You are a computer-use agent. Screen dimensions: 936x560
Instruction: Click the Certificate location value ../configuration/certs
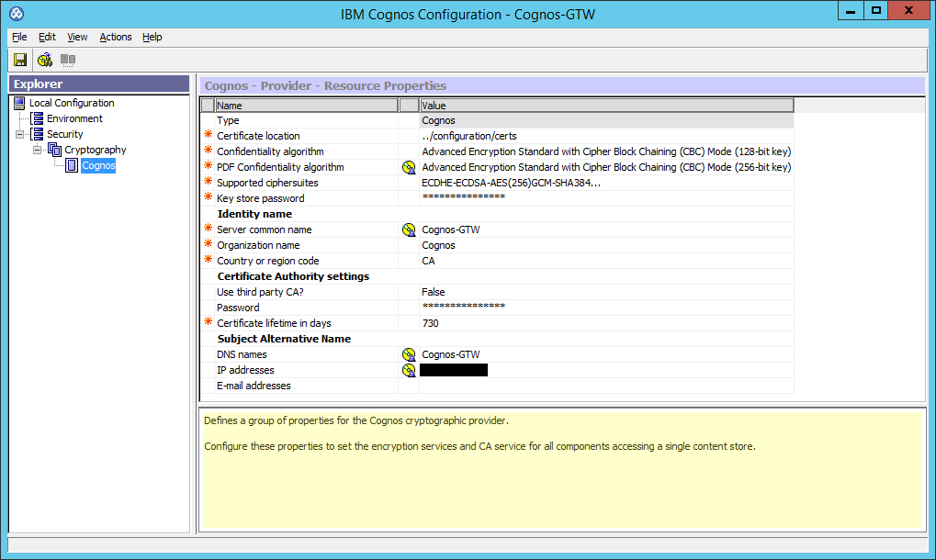(x=469, y=136)
